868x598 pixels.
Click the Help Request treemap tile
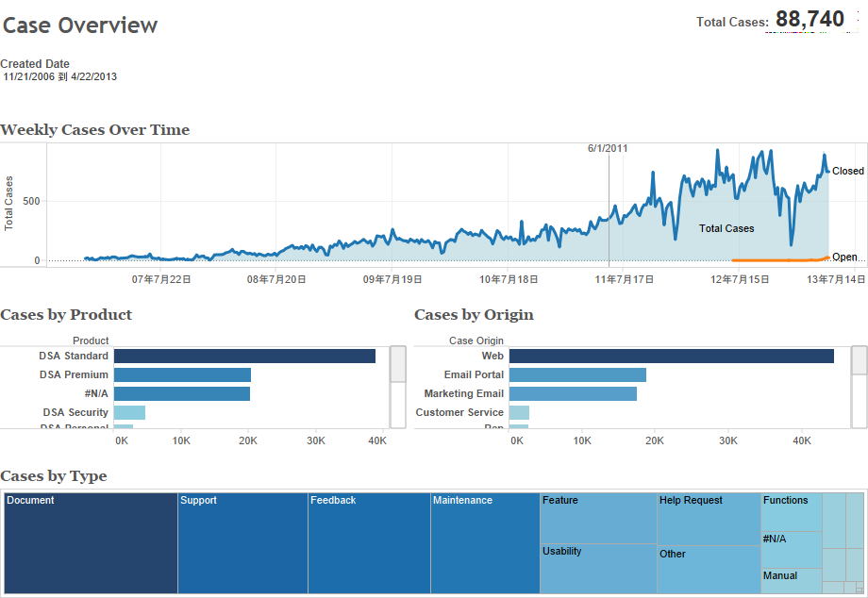[x=709, y=519]
